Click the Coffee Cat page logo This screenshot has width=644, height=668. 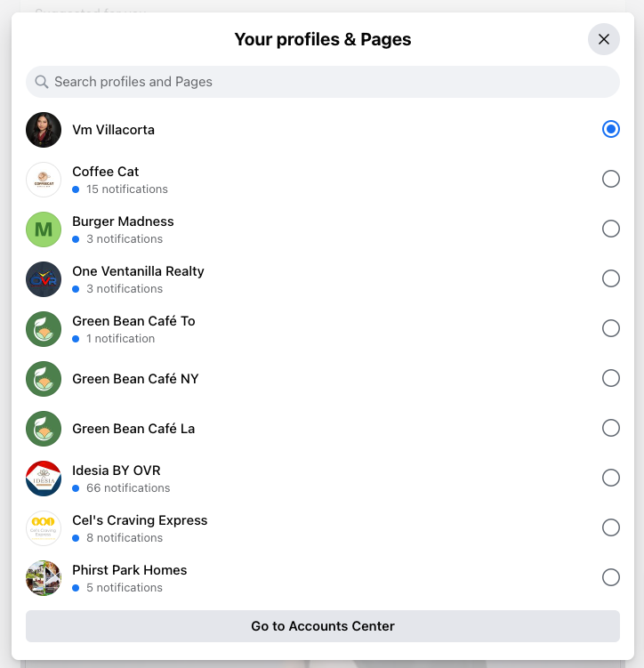pos(44,180)
